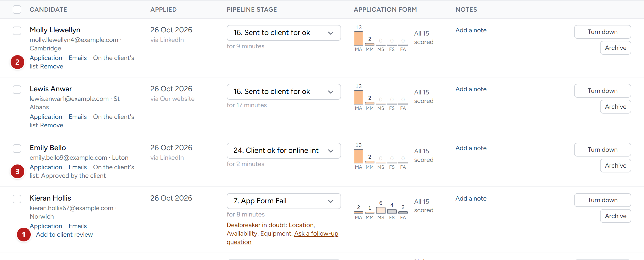Image resolution: width=644 pixels, height=260 pixels.
Task: Open Lewis Anwar's candidate name
Action: [x=51, y=89]
